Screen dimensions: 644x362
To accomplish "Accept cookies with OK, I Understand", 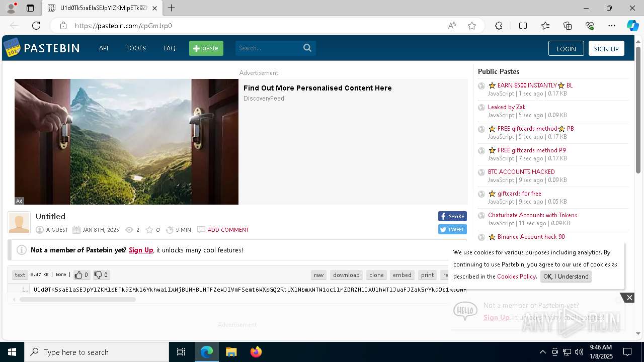I will click(566, 277).
